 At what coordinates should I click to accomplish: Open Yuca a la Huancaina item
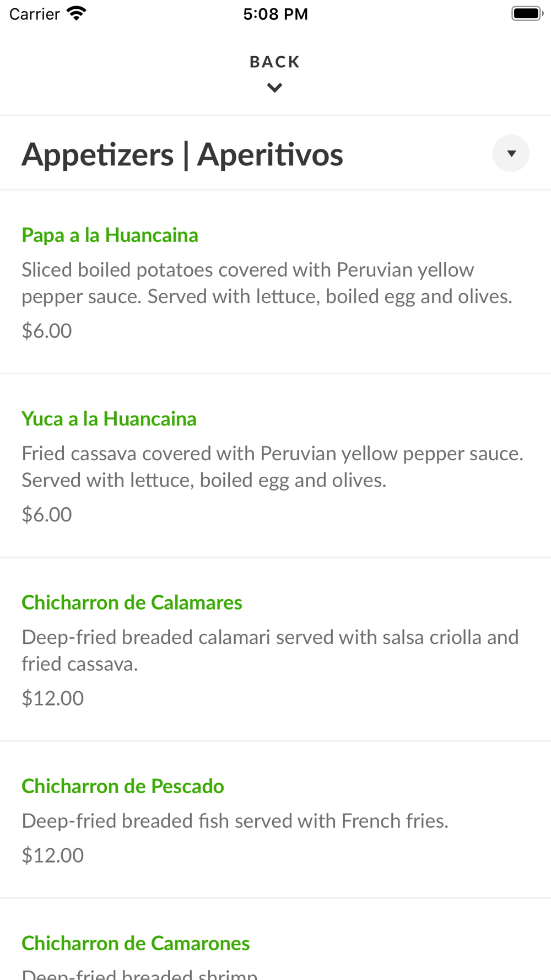point(109,419)
